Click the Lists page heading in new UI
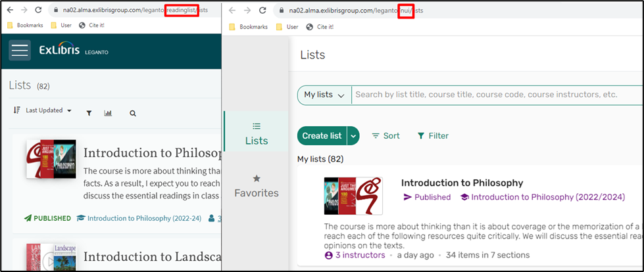This screenshot has height=272, width=644. point(312,55)
